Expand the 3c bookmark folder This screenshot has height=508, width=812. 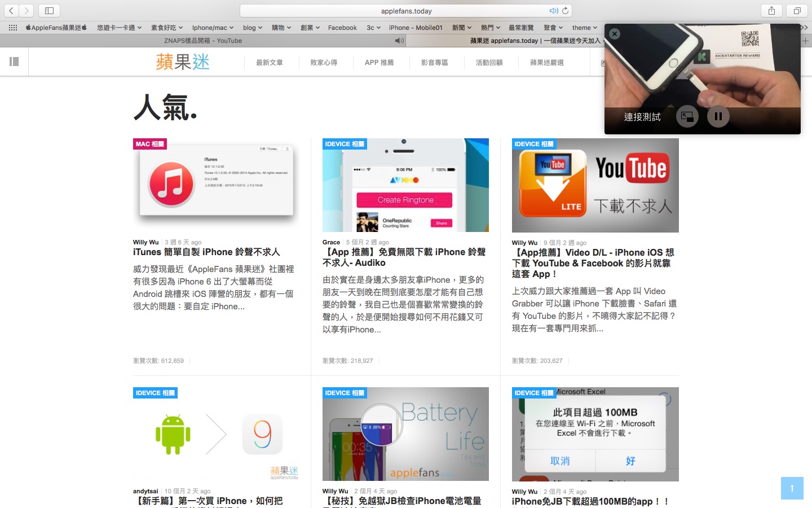click(x=373, y=28)
